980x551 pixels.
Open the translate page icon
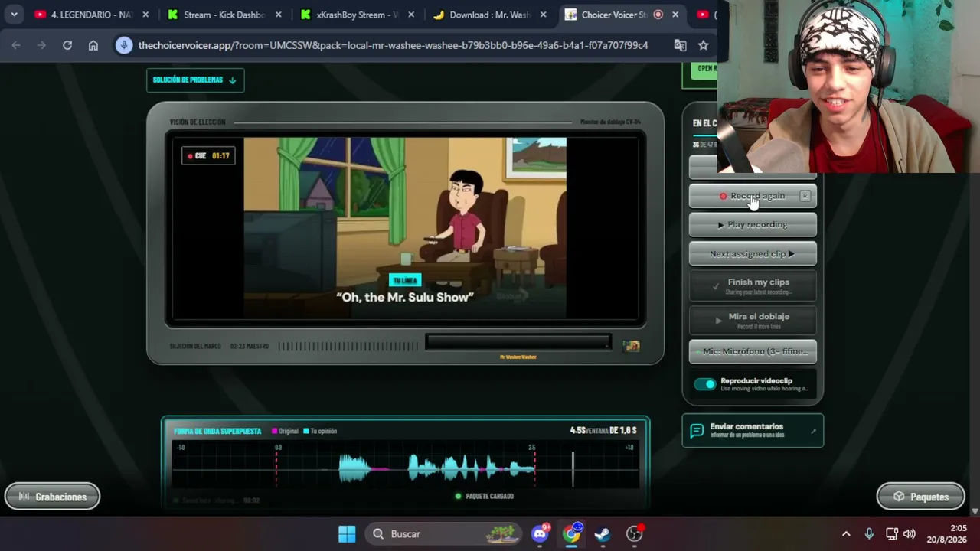[x=680, y=45]
